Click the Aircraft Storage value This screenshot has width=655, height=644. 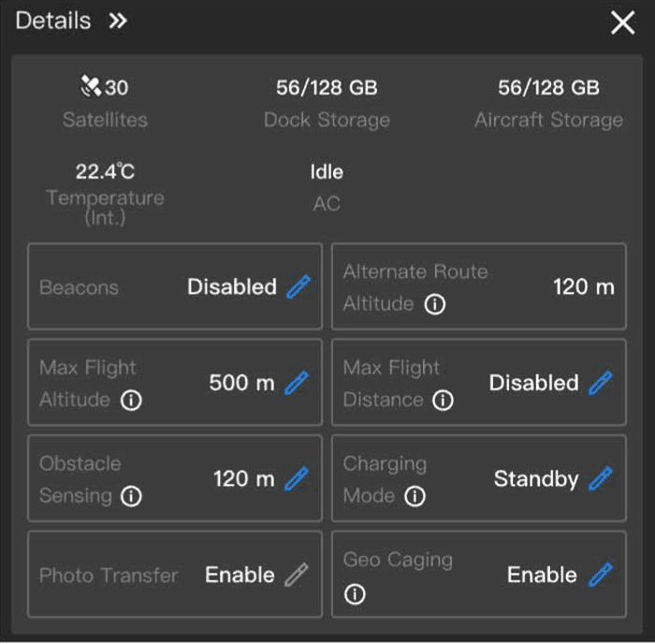point(548,88)
